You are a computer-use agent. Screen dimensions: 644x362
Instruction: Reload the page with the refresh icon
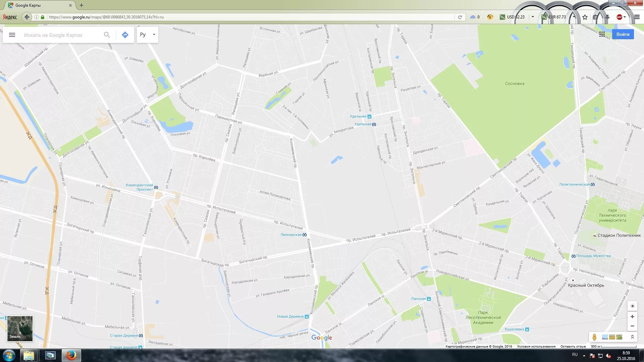[x=460, y=17]
